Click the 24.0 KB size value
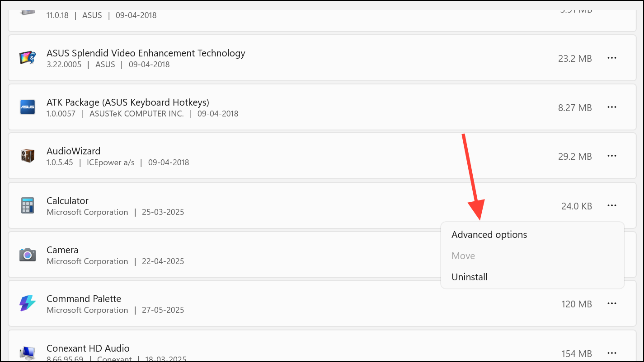644x362 pixels. click(x=577, y=206)
